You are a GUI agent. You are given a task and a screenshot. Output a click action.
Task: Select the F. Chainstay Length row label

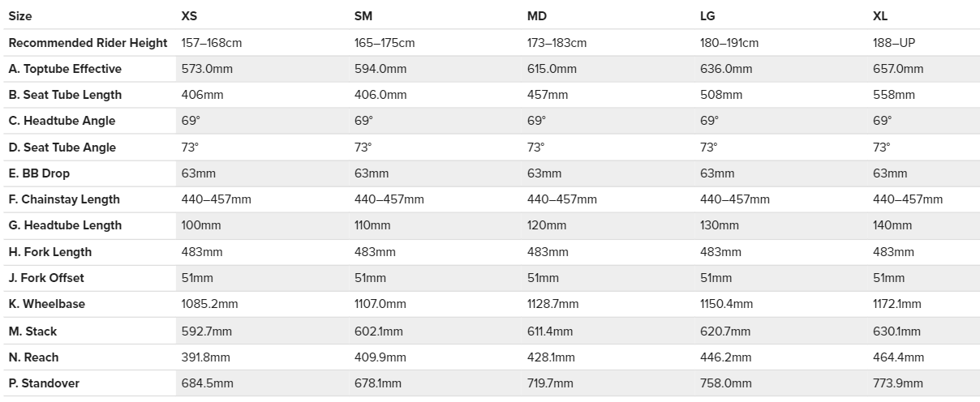click(64, 199)
